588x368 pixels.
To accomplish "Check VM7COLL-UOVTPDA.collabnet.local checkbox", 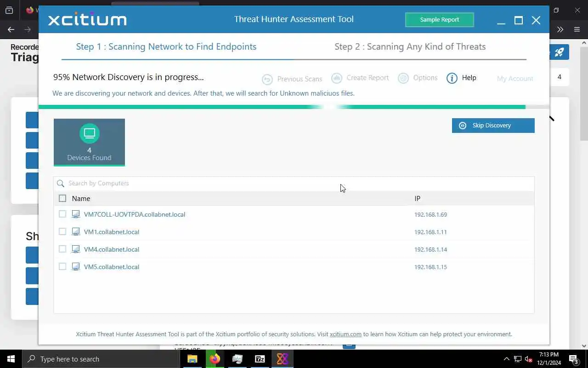I will [62, 214].
